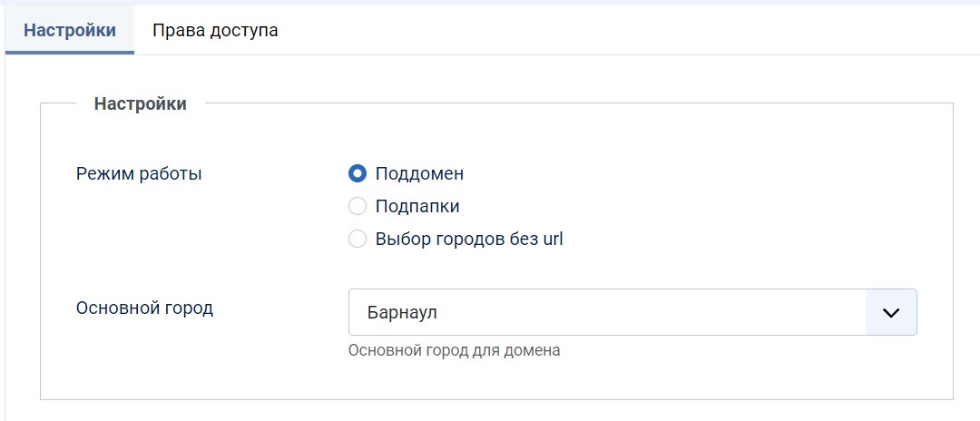Screen dimensions: 980x421
Task: Enable the Выбор городов без url radio button
Action: coord(358,240)
